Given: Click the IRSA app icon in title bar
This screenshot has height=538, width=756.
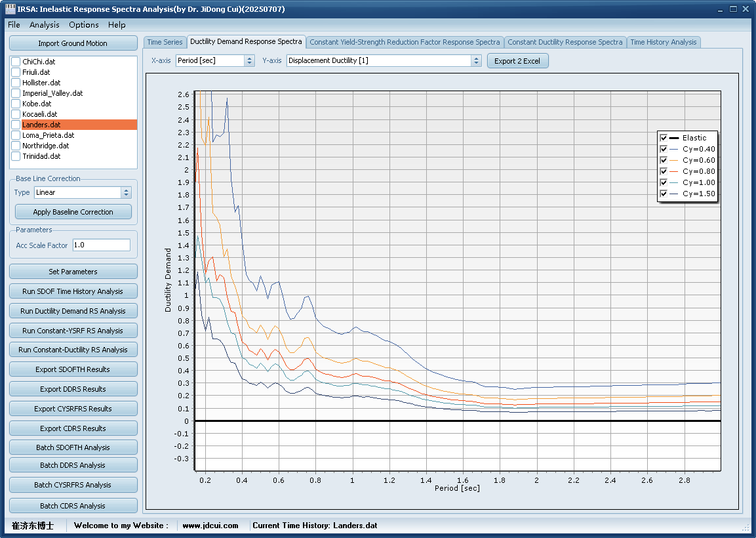Looking at the screenshot, I should 10,9.
